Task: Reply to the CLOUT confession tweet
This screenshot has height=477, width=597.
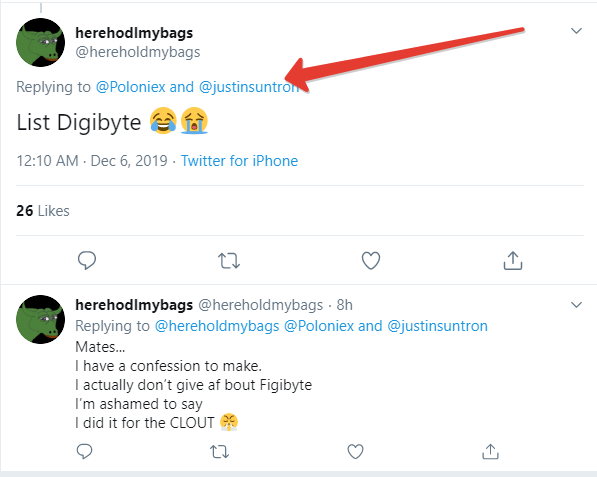Action: 85,451
